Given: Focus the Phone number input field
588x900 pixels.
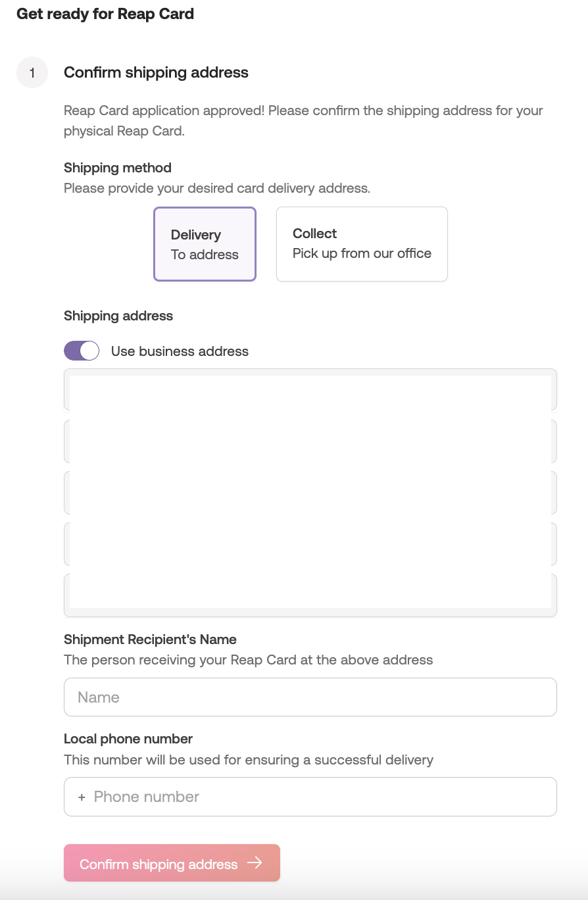Looking at the screenshot, I should [322, 797].
